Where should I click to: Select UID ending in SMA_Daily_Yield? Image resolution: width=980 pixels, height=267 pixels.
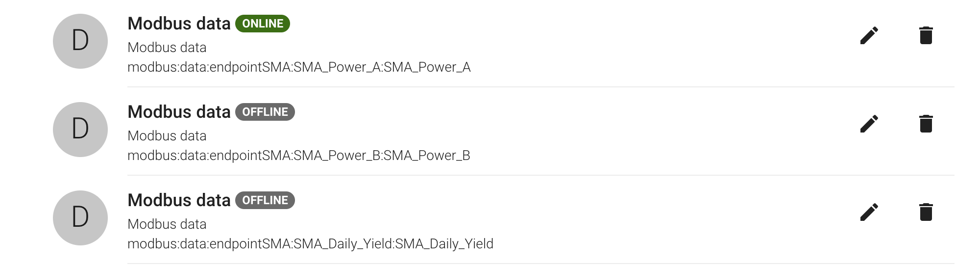tap(310, 244)
